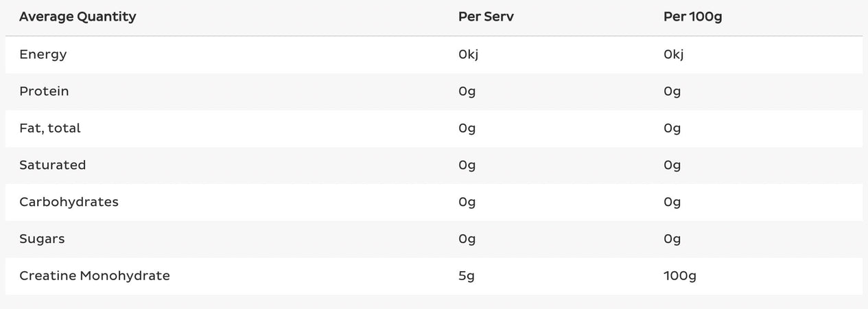The height and width of the screenshot is (309, 868).
Task: Click the Protein per 100g 0g value
Action: click(x=672, y=91)
